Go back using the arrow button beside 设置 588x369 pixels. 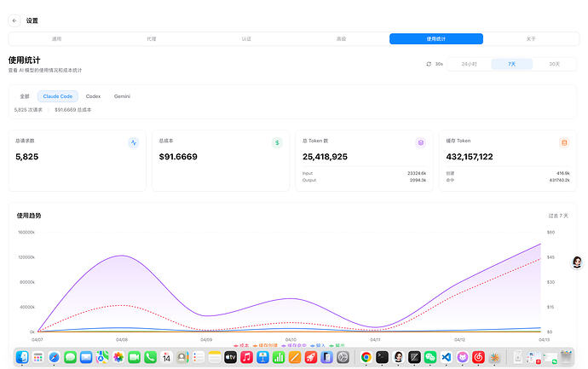tap(14, 20)
